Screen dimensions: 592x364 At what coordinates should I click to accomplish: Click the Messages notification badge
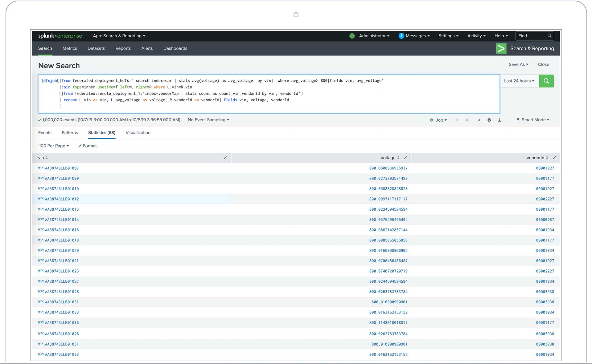(401, 36)
